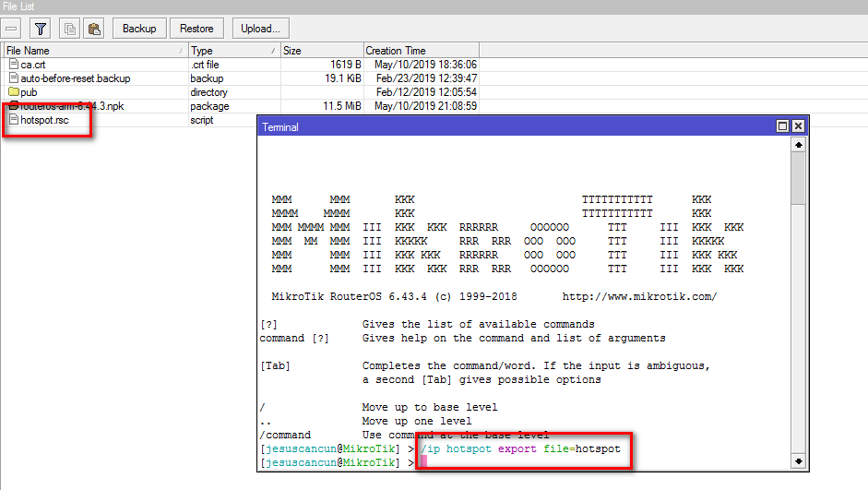Click the pub folder icon
This screenshot has height=490, width=868.
tap(13, 92)
